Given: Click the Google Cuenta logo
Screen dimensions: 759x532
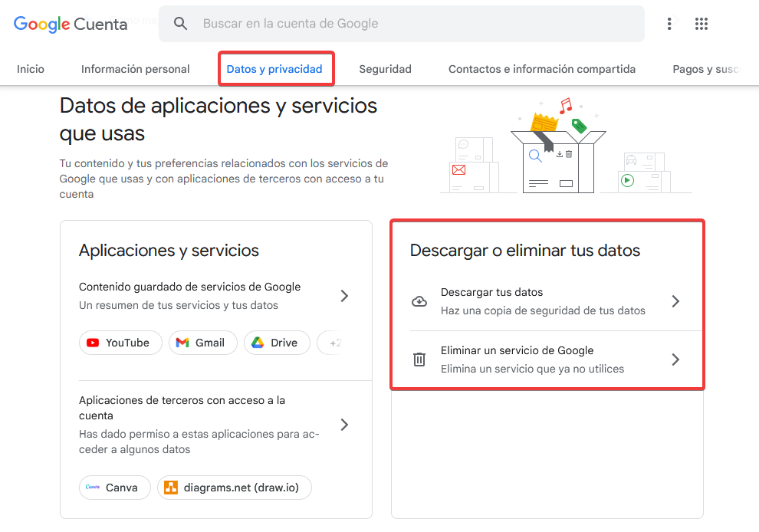Looking at the screenshot, I should click(x=71, y=24).
